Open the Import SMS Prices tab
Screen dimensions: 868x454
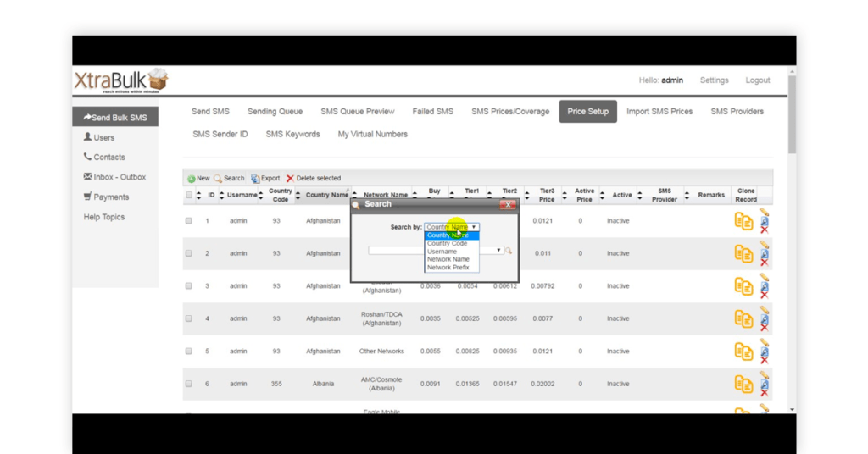tap(659, 112)
